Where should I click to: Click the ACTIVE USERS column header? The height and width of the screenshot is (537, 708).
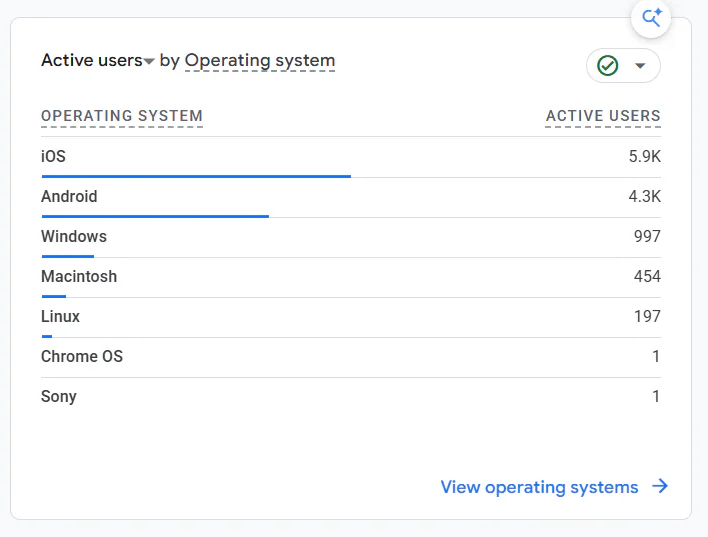point(603,116)
